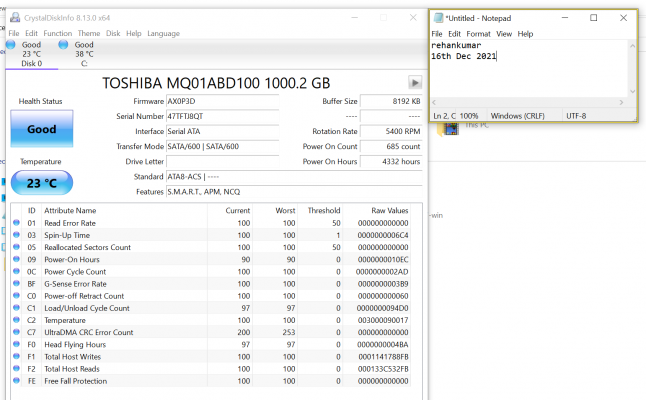Click the Worst column header
This screenshot has width=646, height=400.
[x=286, y=211]
